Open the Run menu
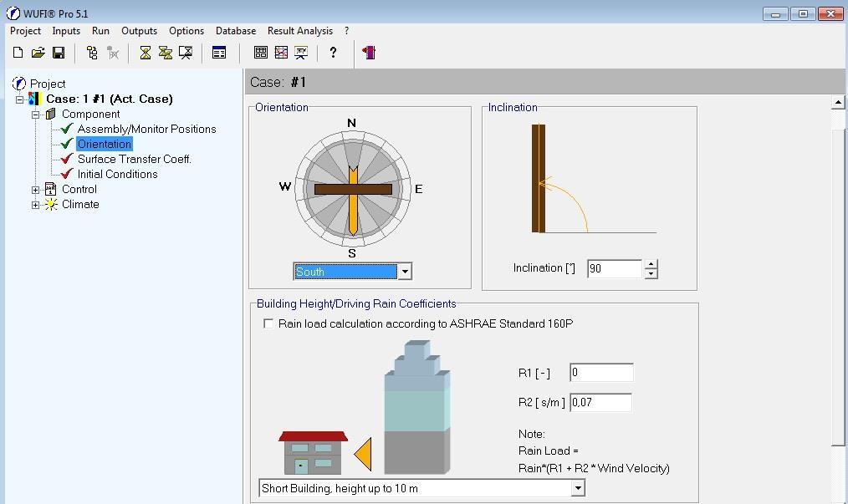The image size is (848, 504). 100,31
